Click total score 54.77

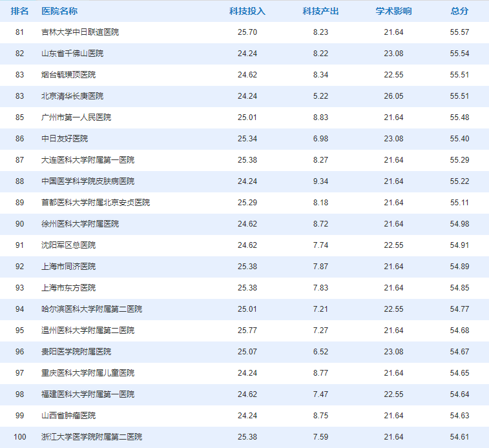pos(459,309)
